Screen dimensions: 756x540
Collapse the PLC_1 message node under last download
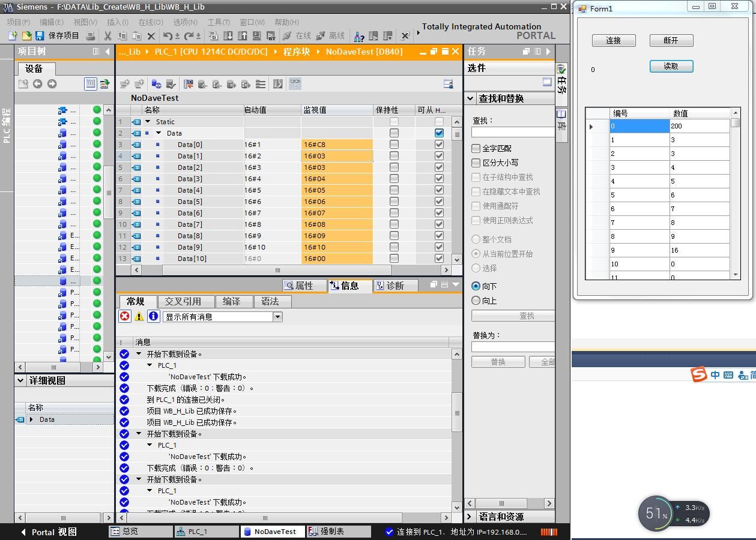[150, 491]
